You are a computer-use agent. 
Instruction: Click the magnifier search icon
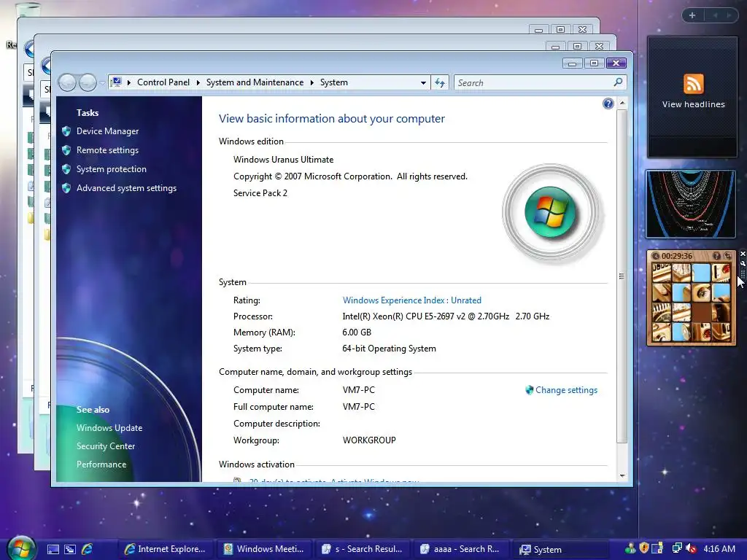[x=619, y=82]
